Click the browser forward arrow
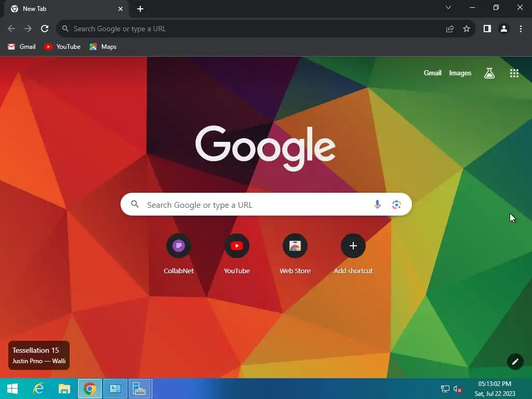532x399 pixels. pos(28,29)
